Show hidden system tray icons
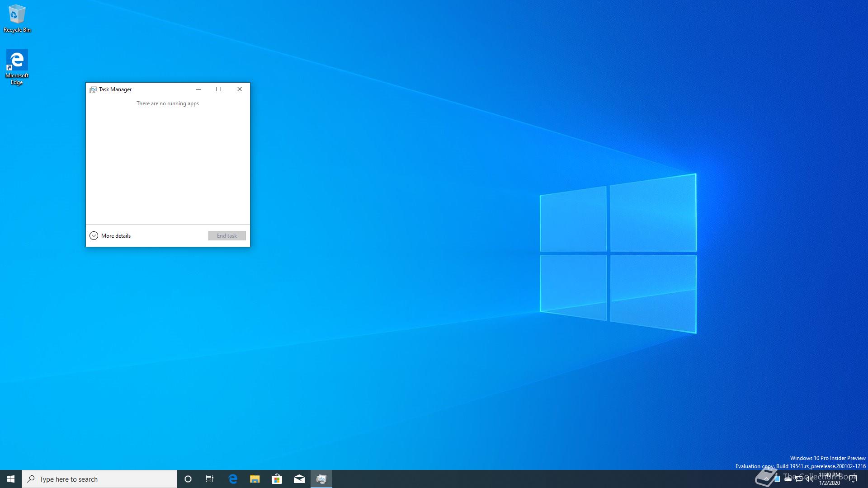Screen dimensions: 868x488 point(766,479)
